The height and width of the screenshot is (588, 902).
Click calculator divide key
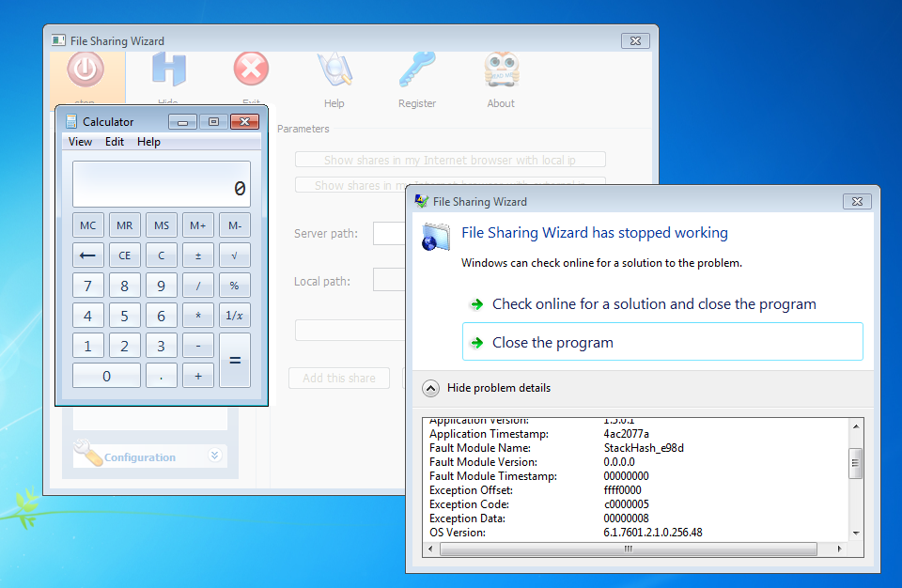click(198, 286)
